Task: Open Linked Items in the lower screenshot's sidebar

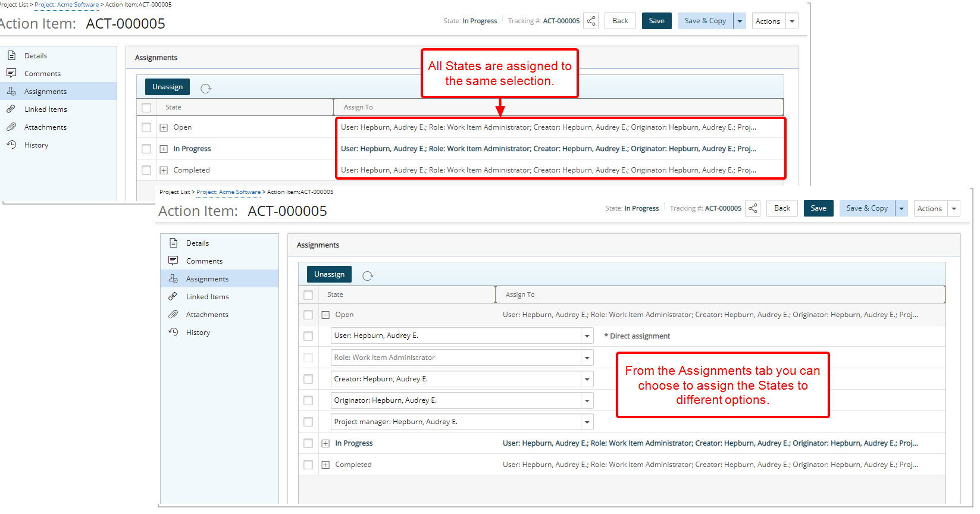Action: coord(207,297)
